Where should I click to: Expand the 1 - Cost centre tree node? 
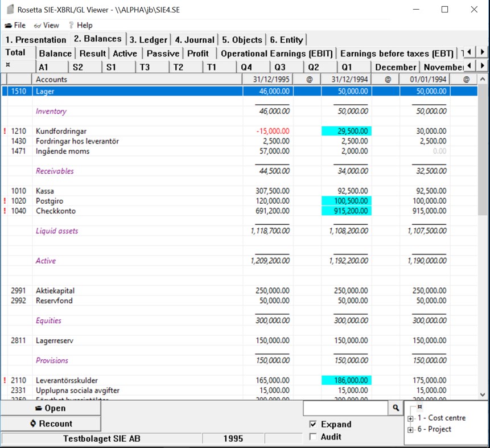(410, 419)
